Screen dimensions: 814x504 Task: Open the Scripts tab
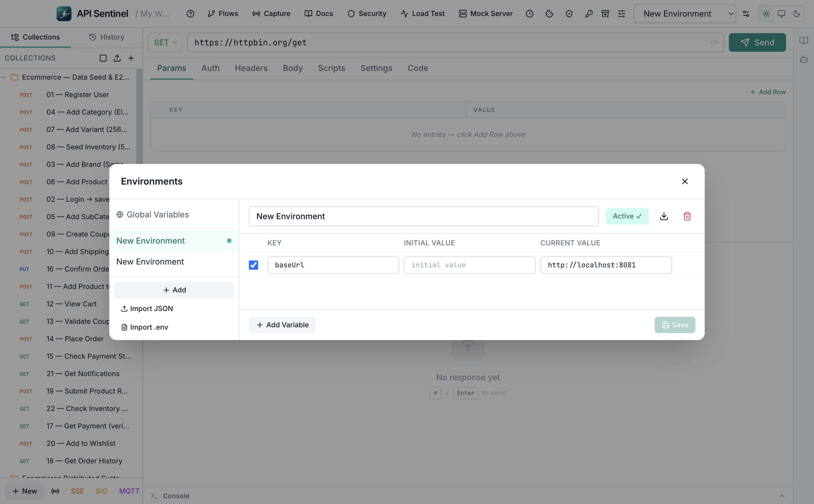click(332, 68)
